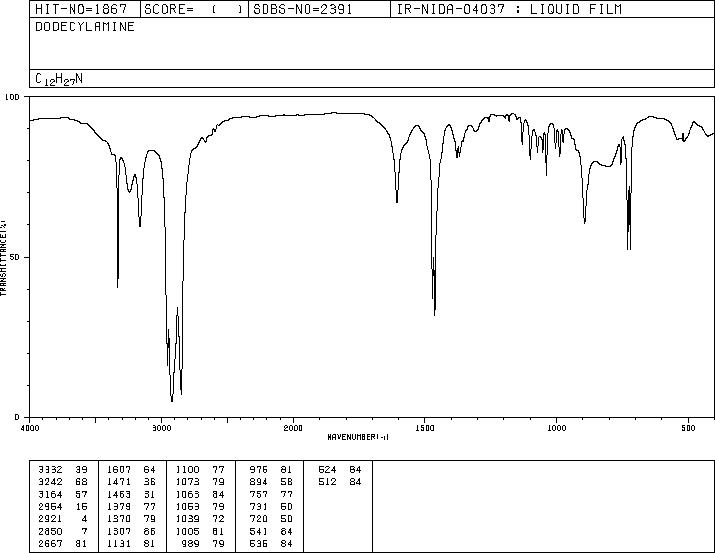The height and width of the screenshot is (553, 715).
Task: Click the 3000 wavenumber axis tick label
Action: [161, 428]
